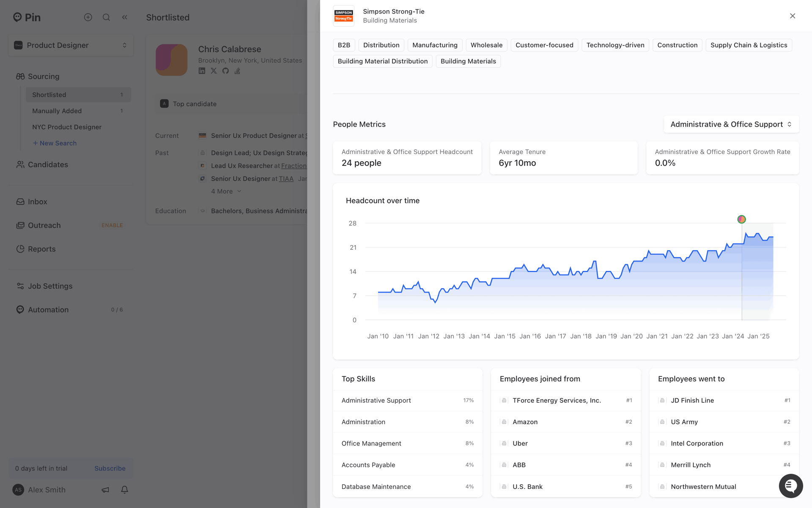Click the TIAA company link
The height and width of the screenshot is (508, 812).
[286, 179]
